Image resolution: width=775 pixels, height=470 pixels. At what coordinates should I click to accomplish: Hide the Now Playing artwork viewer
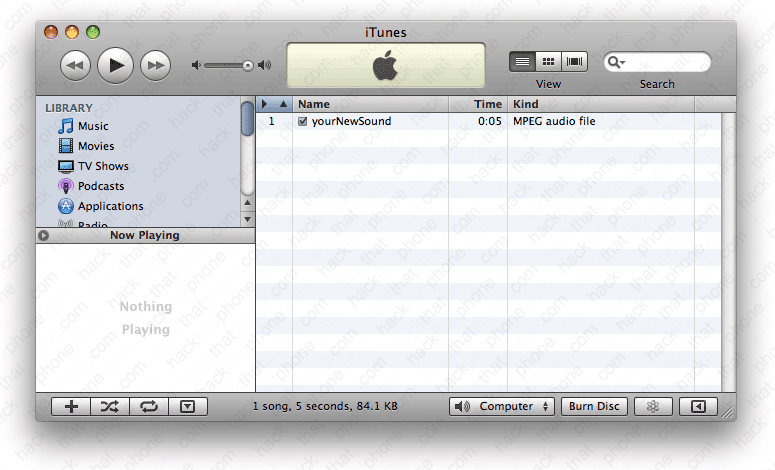point(187,406)
